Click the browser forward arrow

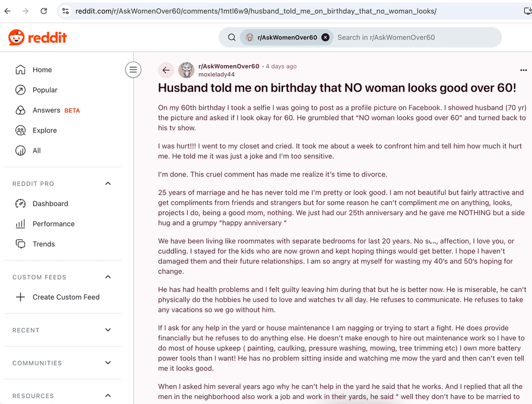26,11
